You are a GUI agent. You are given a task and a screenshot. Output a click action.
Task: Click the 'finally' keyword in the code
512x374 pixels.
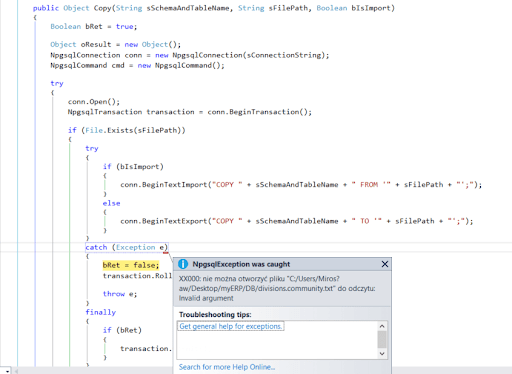pyautogui.click(x=101, y=312)
